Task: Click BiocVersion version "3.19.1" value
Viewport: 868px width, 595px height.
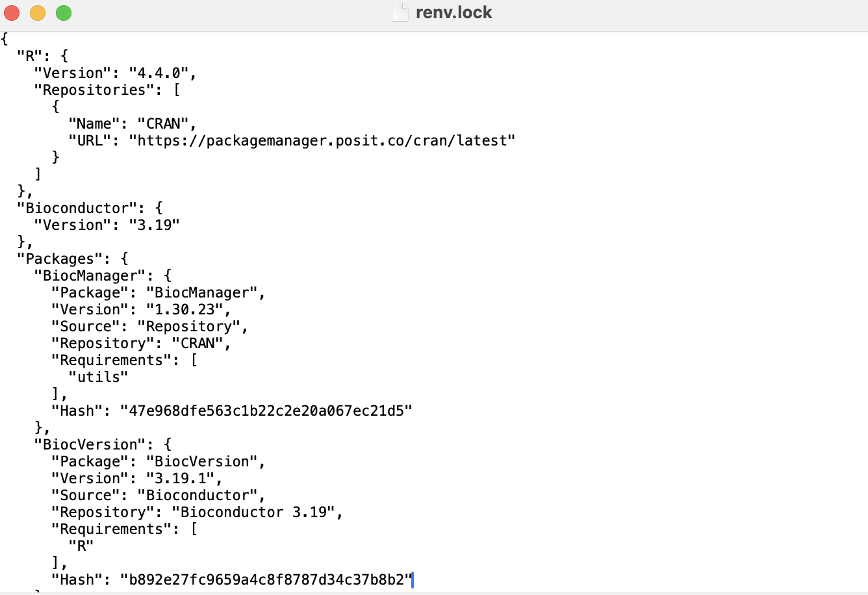Action: point(180,478)
